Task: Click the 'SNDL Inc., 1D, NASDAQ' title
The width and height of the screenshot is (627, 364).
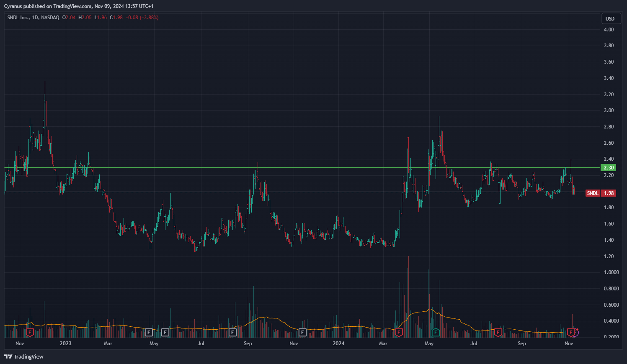Action: (33, 18)
